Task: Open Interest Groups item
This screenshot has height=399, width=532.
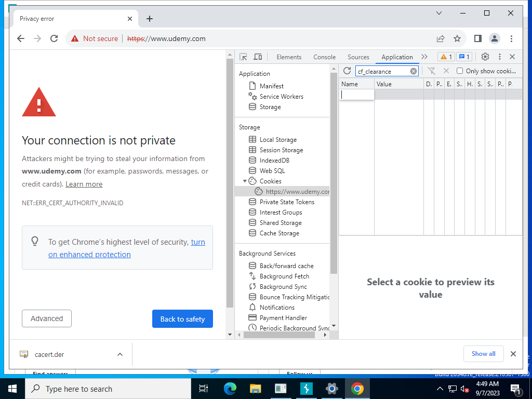Action: click(281, 212)
